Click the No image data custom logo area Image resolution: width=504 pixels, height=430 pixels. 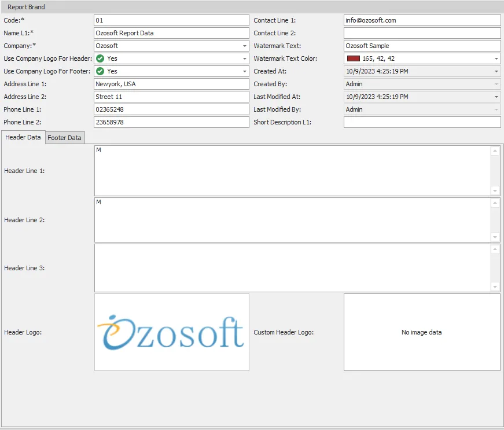pyautogui.click(x=422, y=332)
